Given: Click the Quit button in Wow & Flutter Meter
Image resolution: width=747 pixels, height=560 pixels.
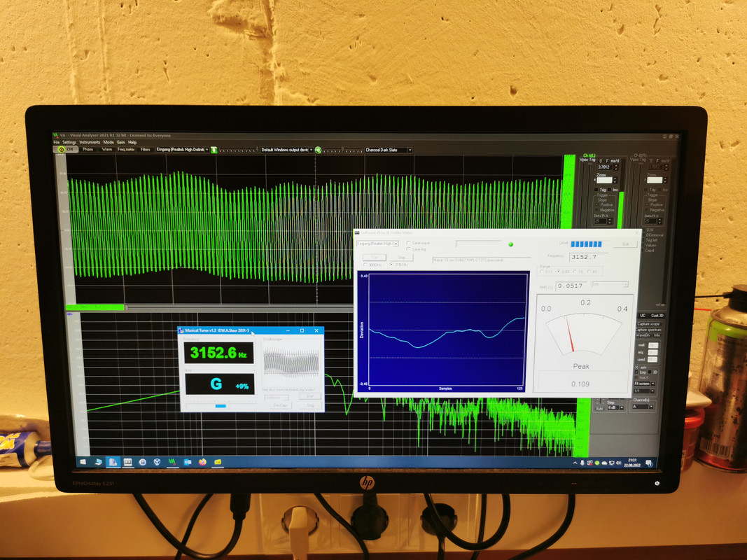Looking at the screenshot, I should tap(625, 244).
